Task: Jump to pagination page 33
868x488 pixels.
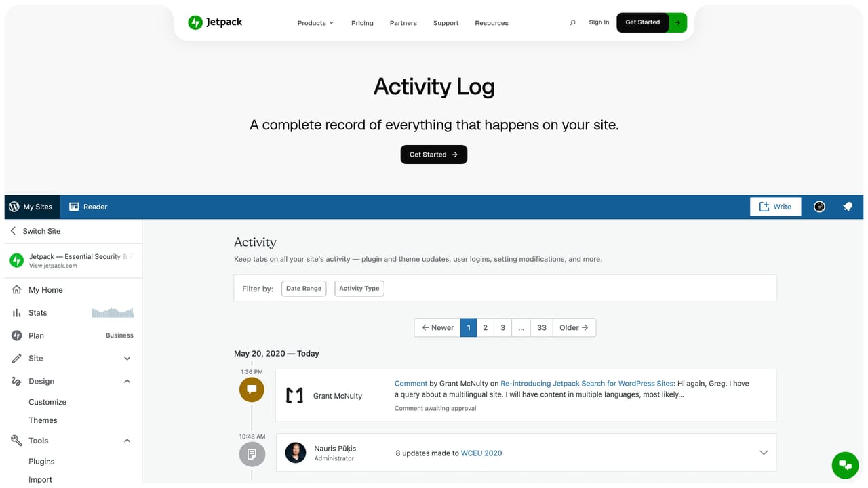Action: 542,327
